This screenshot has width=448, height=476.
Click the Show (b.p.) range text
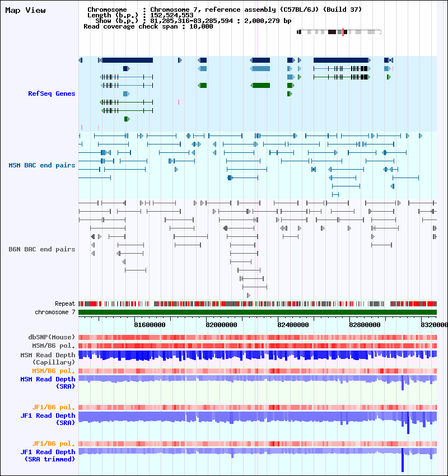point(193,21)
